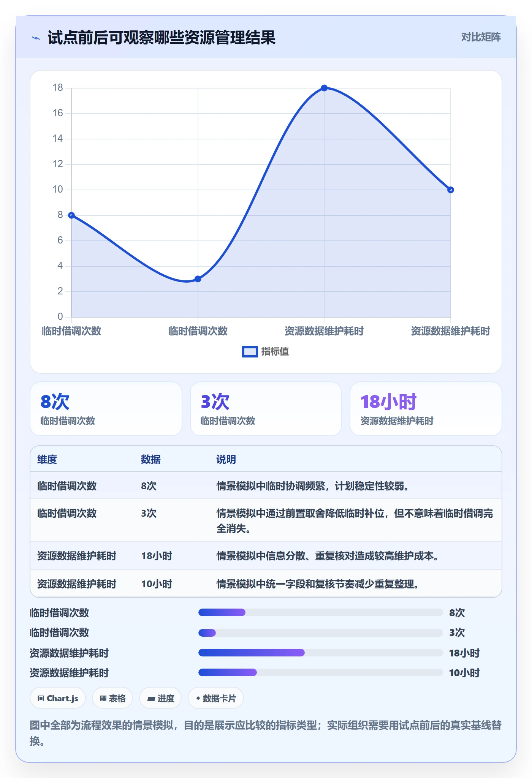Open the 18小时 data card

click(x=426, y=409)
